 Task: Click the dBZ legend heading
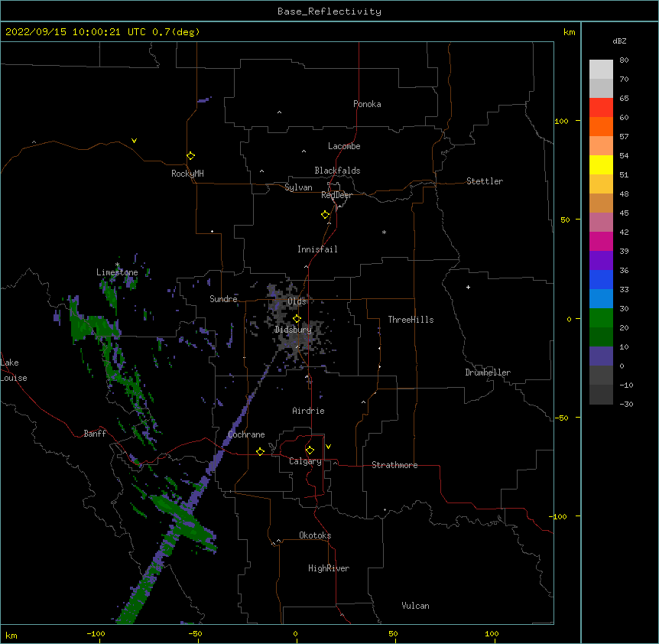[x=619, y=41]
